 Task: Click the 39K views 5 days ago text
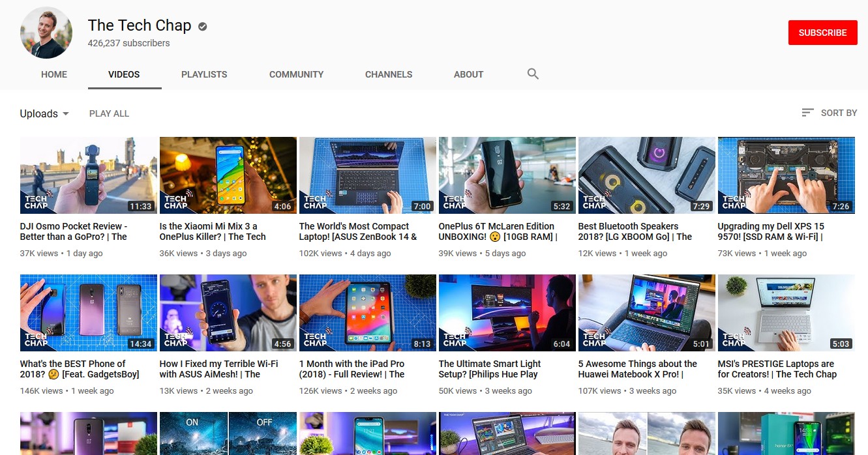click(483, 254)
